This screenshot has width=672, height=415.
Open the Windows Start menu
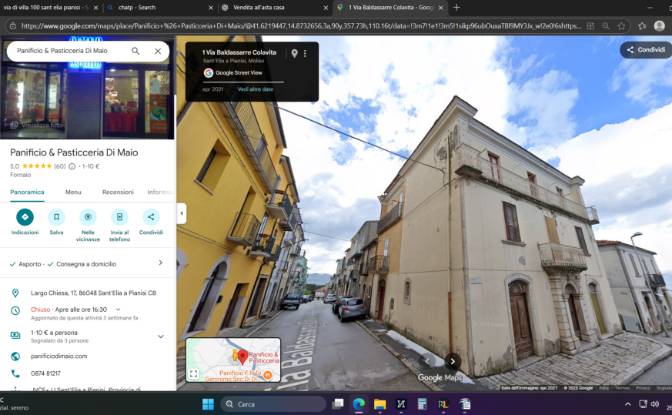tap(208, 404)
